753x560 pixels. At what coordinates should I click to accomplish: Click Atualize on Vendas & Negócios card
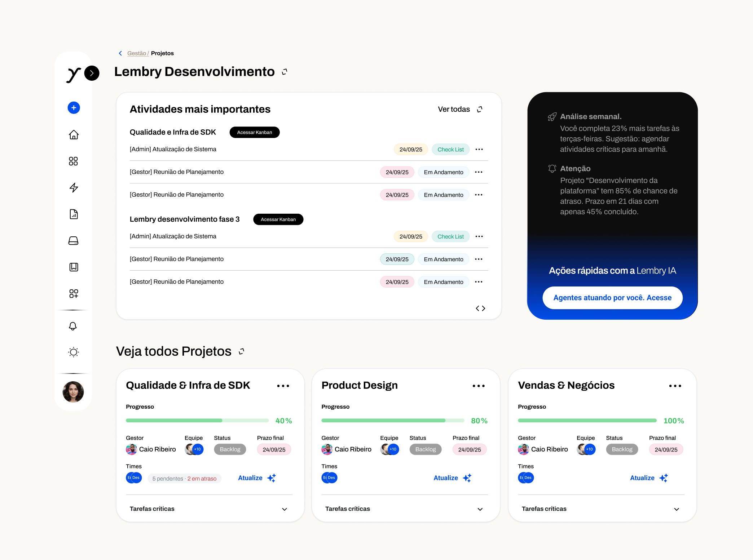coord(649,478)
